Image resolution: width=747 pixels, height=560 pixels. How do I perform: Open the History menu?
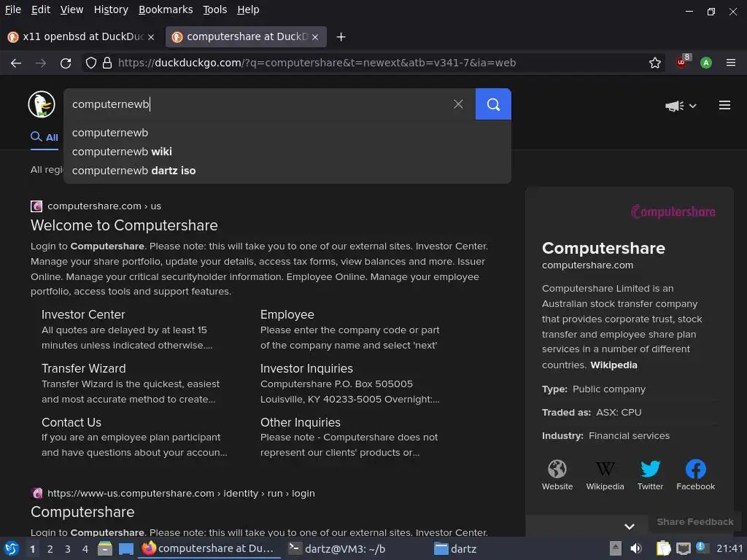coord(111,9)
